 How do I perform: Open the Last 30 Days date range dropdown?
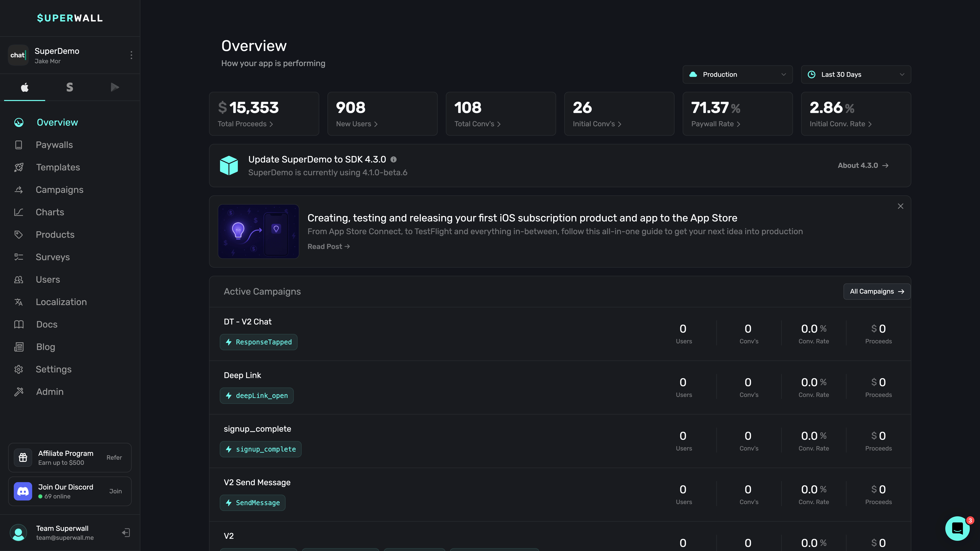856,74
